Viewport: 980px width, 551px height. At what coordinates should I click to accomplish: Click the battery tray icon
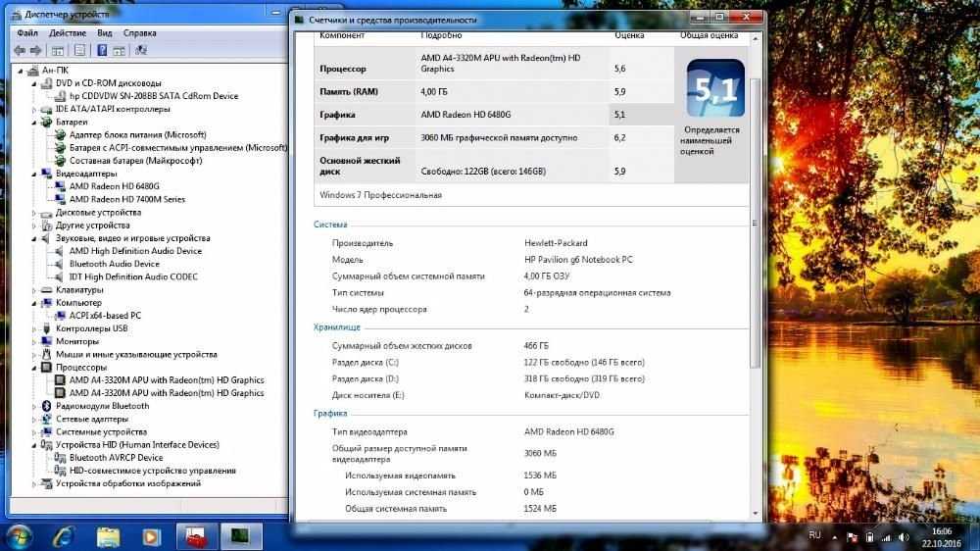[x=869, y=537]
